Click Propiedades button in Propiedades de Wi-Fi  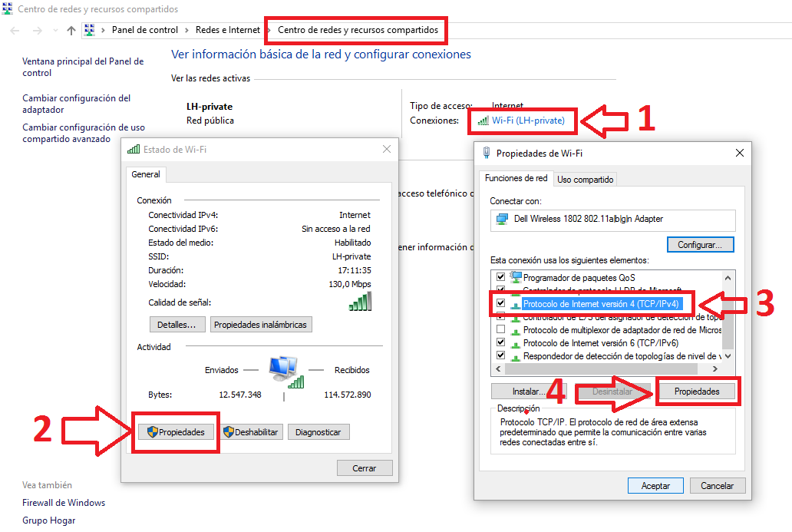697,392
